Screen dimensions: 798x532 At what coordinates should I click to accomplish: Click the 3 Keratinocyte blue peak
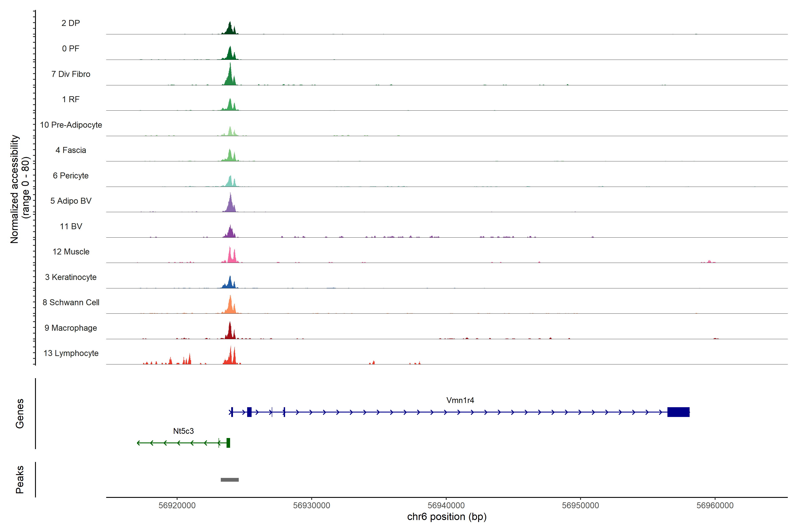tap(230, 284)
